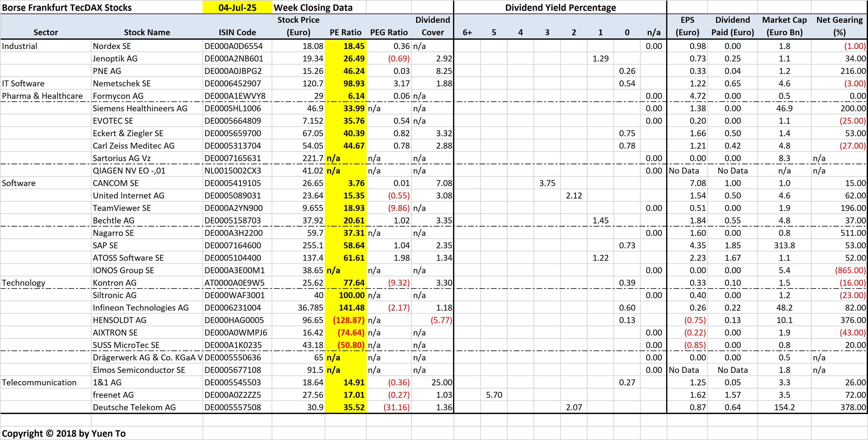Click Elmos Semiconductor SE name cell
The width and height of the screenshot is (868, 440).
(x=147, y=370)
